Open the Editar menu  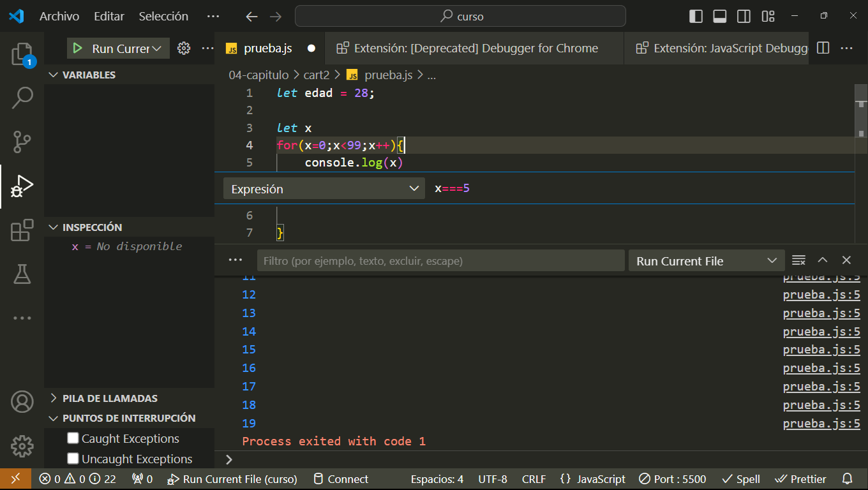tap(109, 17)
